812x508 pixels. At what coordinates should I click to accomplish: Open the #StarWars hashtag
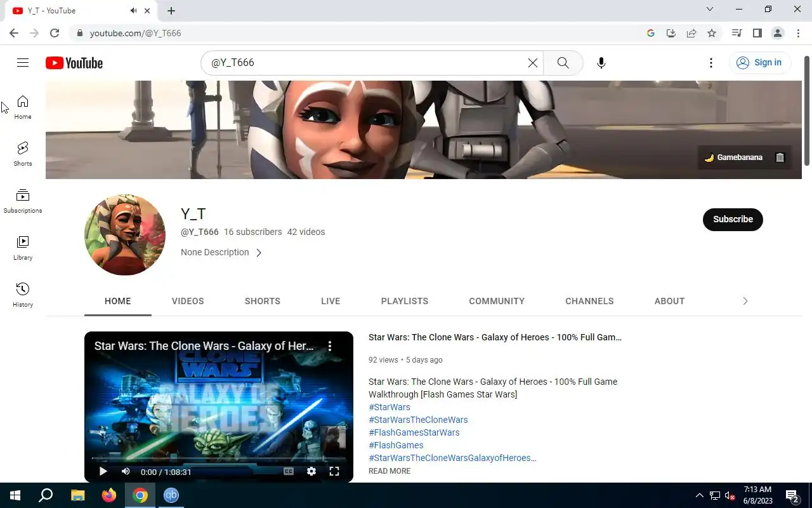(390, 407)
